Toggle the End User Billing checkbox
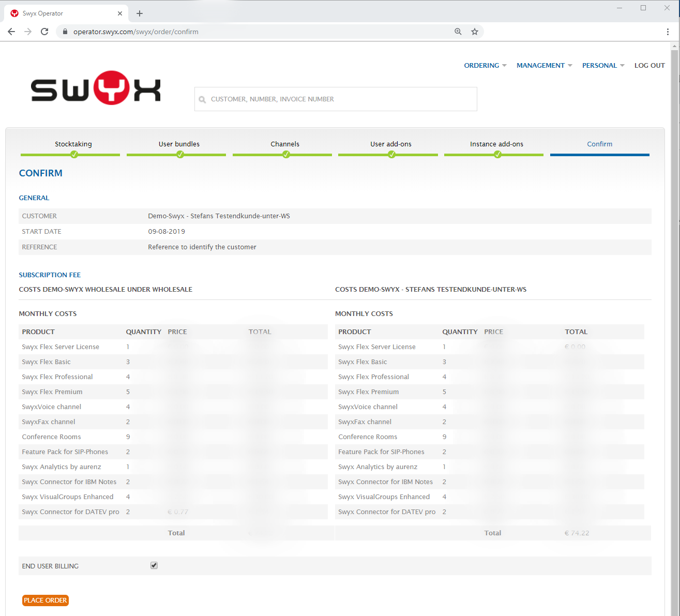Viewport: 680px width, 616px height. [x=154, y=565]
